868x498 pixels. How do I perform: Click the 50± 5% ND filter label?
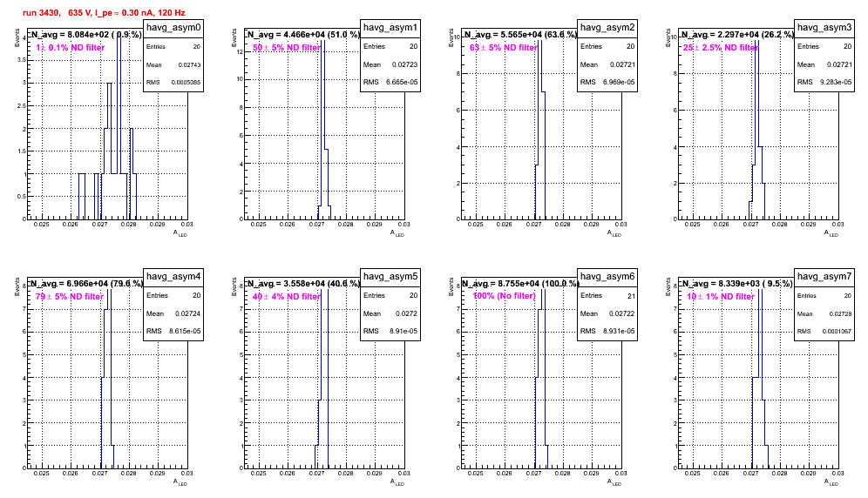pos(287,48)
